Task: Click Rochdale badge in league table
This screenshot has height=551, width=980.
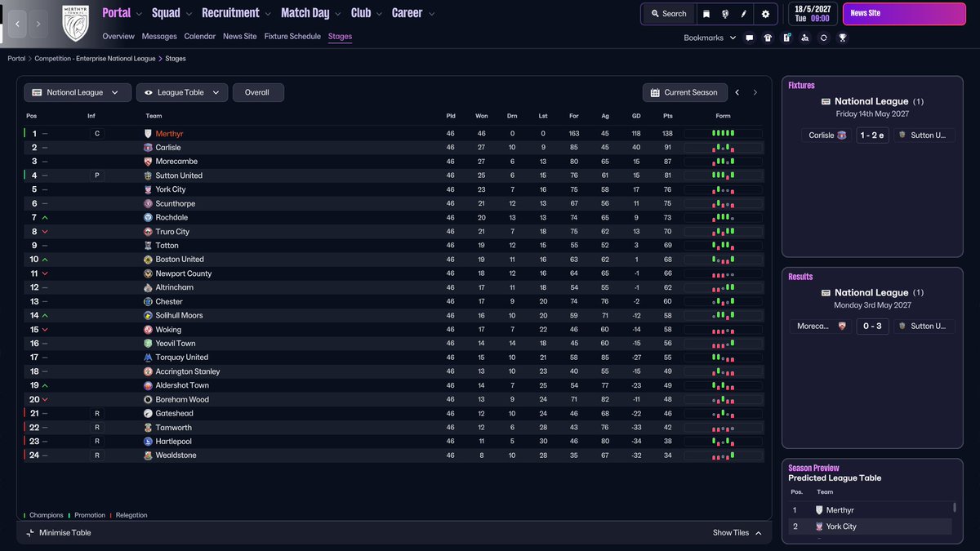Action: tap(148, 217)
